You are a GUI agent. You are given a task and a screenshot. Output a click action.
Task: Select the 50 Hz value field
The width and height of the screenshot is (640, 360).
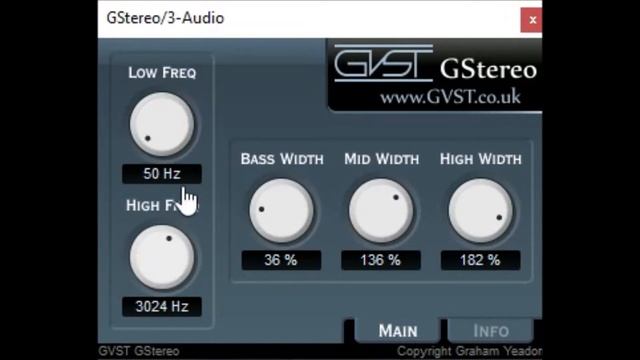point(162,174)
